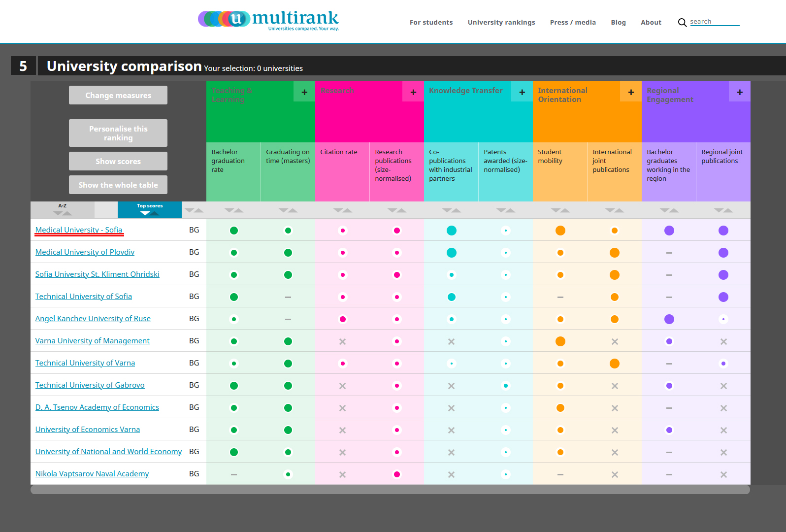Viewport: 786px width, 532px height.
Task: Open Medical University of Plovdiv link
Action: pyautogui.click(x=85, y=252)
